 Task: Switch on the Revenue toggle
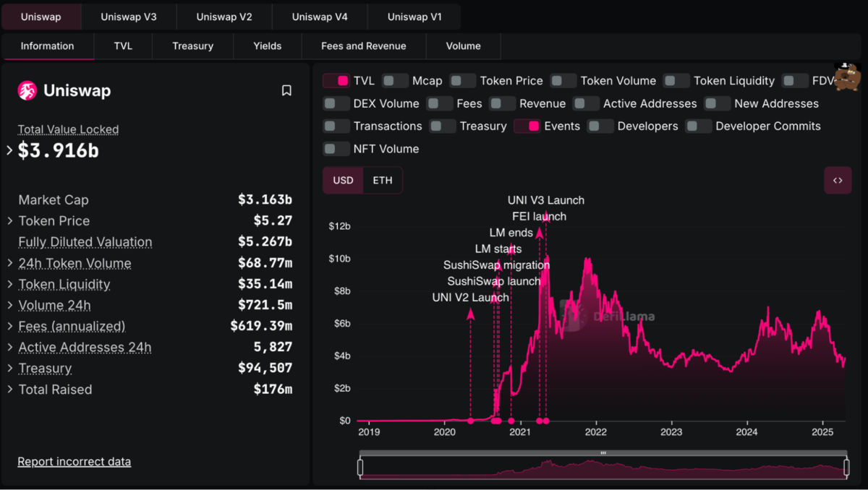502,103
